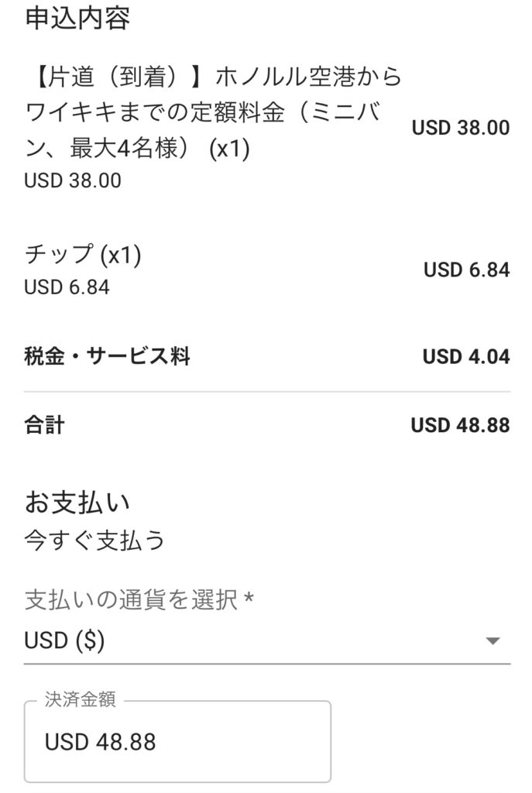This screenshot has height=793, width=532.
Task: Click the 税金・サービス料 label
Action: [x=107, y=356]
